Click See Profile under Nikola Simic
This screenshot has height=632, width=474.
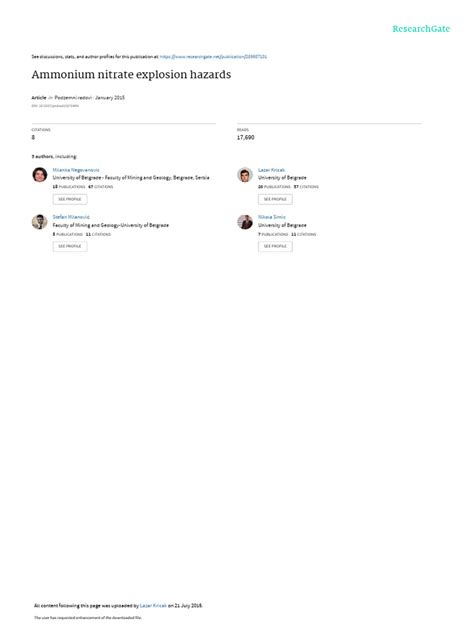(x=275, y=246)
